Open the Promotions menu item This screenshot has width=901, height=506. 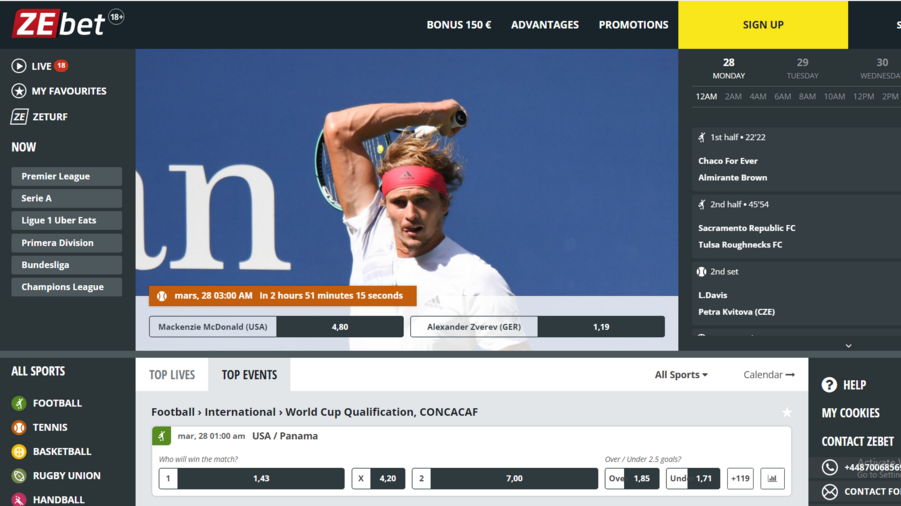click(x=633, y=25)
